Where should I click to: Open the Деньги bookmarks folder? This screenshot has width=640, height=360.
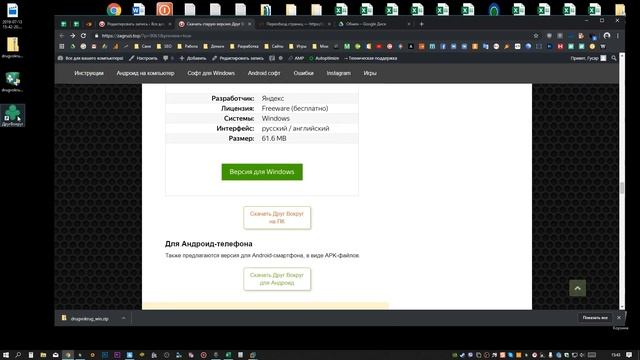click(213, 47)
